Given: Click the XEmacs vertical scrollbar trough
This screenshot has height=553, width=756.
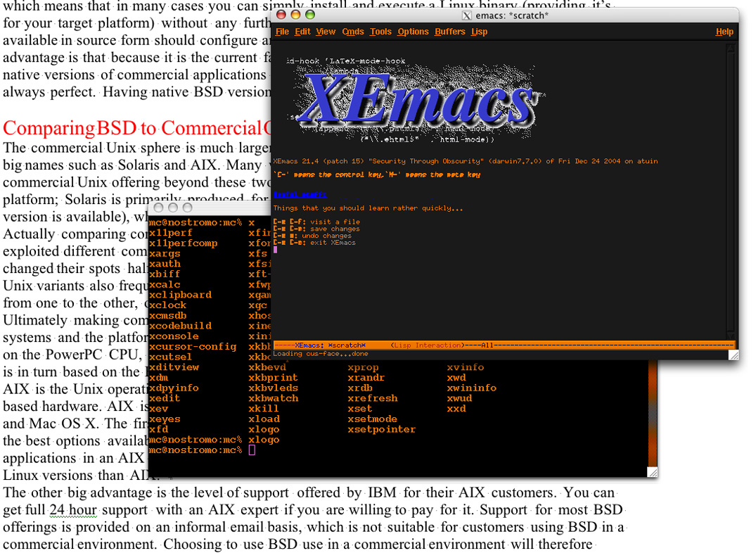Looking at the screenshot, I should click(x=731, y=192).
